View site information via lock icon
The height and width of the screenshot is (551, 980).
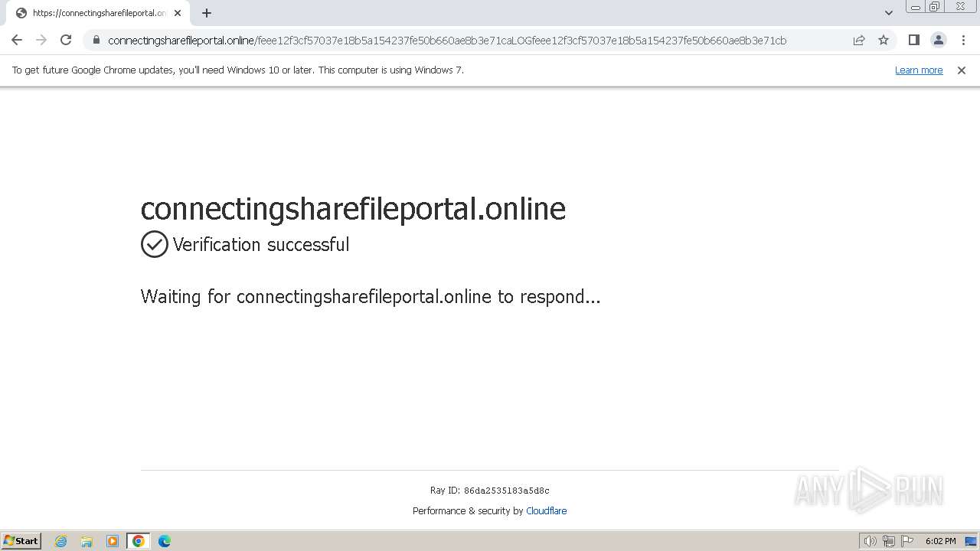click(x=96, y=40)
